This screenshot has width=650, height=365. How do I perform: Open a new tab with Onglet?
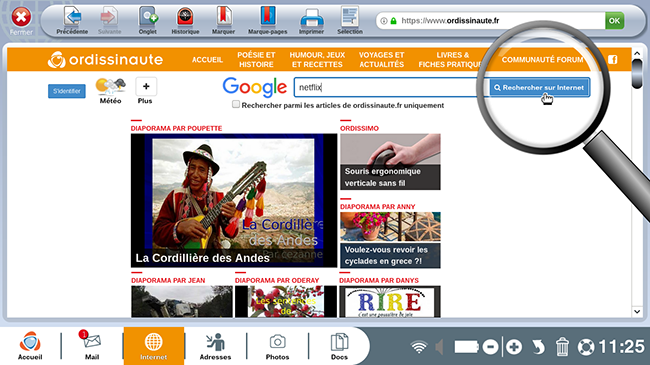tap(148, 21)
